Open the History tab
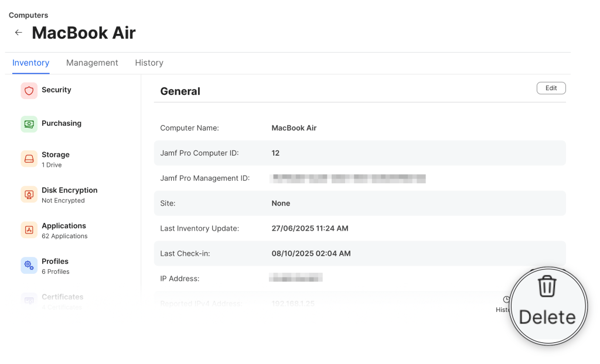The image size is (600, 364). [x=149, y=63]
